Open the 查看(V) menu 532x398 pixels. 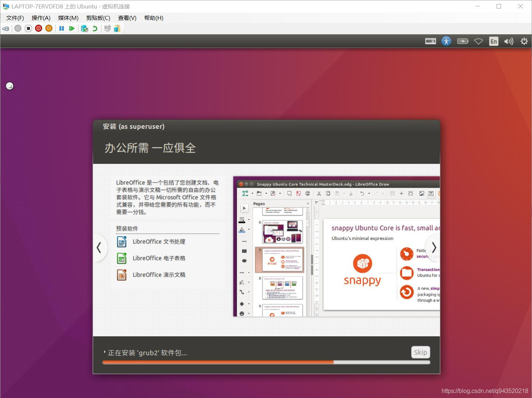coord(127,18)
